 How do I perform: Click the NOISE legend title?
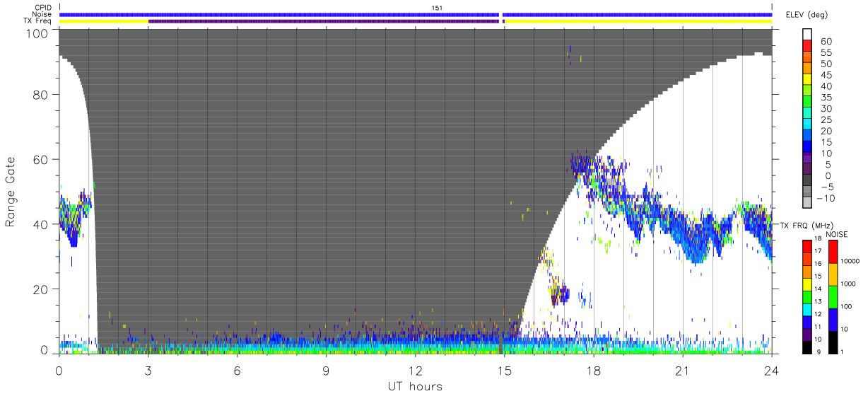tap(837, 234)
